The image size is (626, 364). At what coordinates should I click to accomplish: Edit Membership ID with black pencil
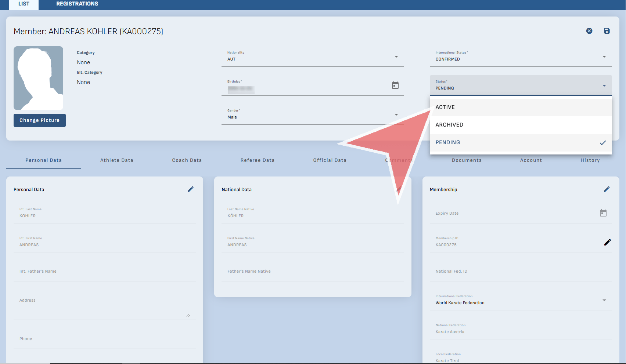(607, 242)
